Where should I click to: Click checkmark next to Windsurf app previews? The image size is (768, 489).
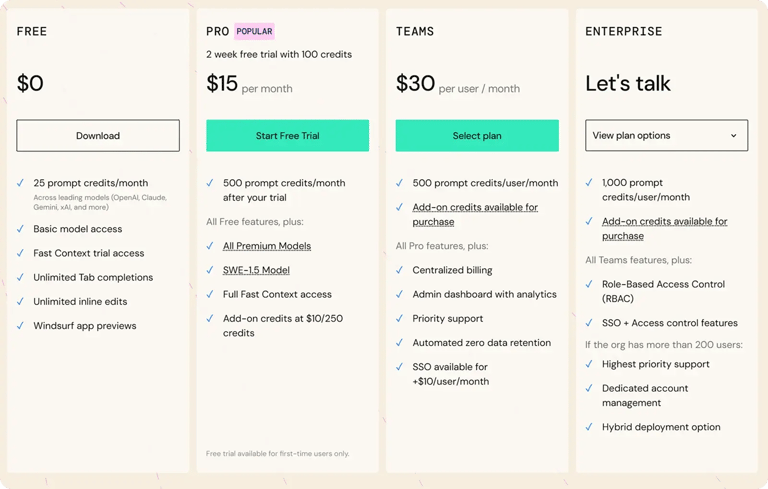[x=21, y=326]
